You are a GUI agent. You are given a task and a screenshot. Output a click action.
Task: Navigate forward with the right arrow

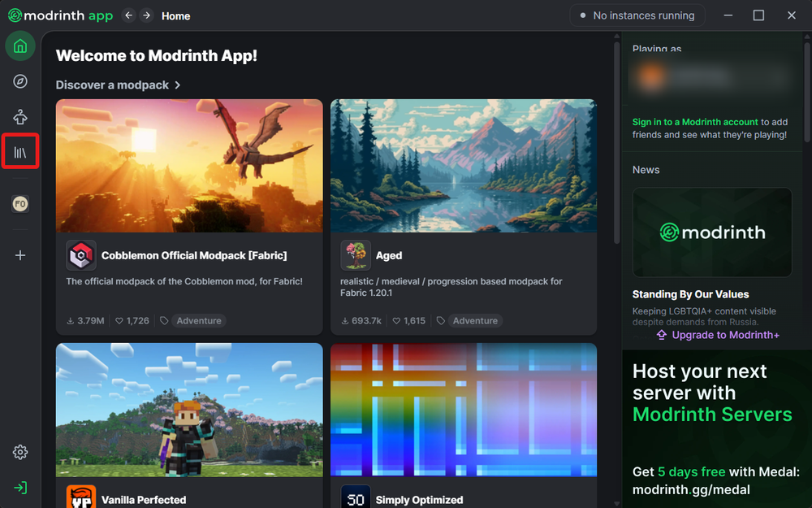pos(146,15)
